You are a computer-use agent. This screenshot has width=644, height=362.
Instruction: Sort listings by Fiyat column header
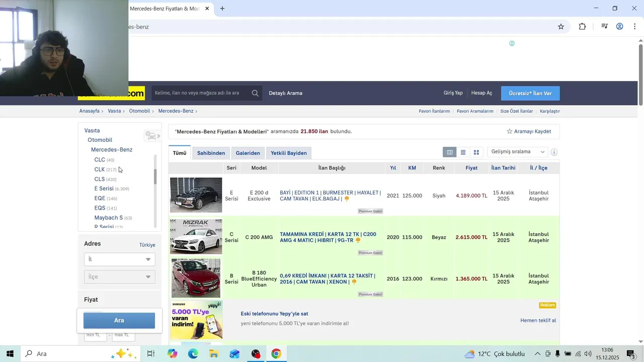coord(471,168)
